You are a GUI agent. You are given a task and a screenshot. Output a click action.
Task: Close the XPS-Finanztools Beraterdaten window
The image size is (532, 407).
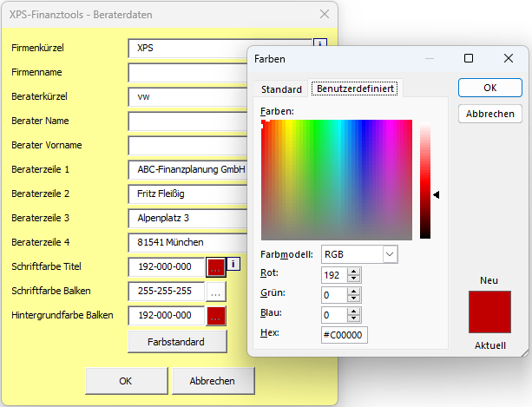pos(325,14)
